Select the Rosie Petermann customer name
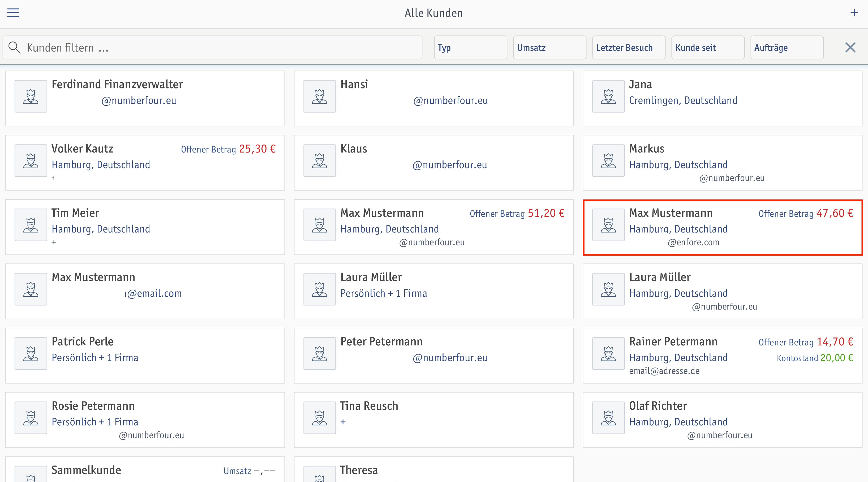This screenshot has height=482, width=868. (x=93, y=406)
